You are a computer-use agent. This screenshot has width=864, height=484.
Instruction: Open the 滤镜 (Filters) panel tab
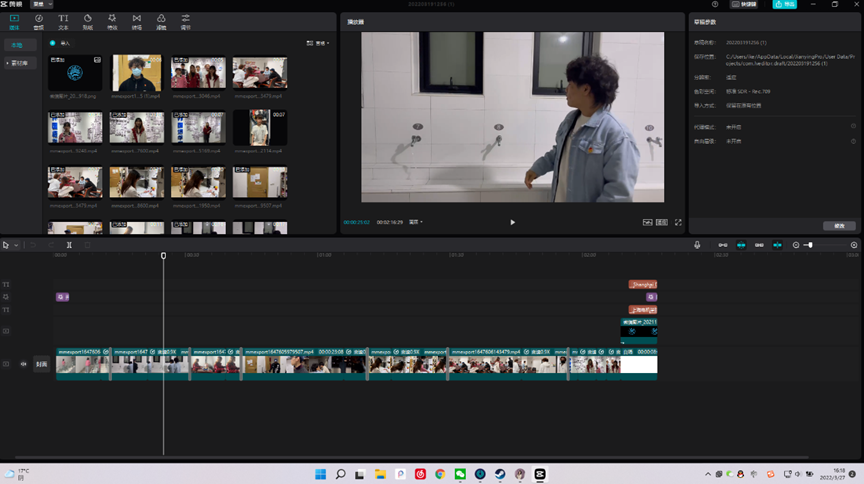tap(161, 21)
